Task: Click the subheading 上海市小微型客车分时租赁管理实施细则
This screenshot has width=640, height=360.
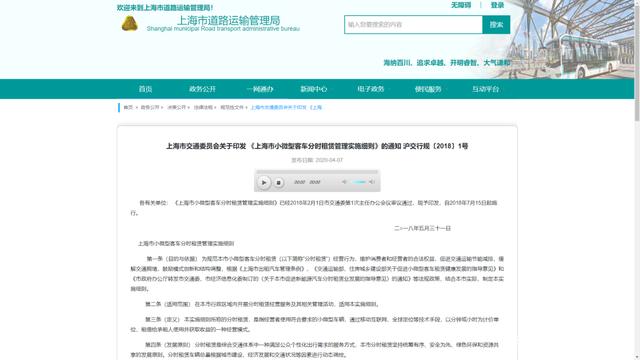Action: pyautogui.click(x=186, y=243)
